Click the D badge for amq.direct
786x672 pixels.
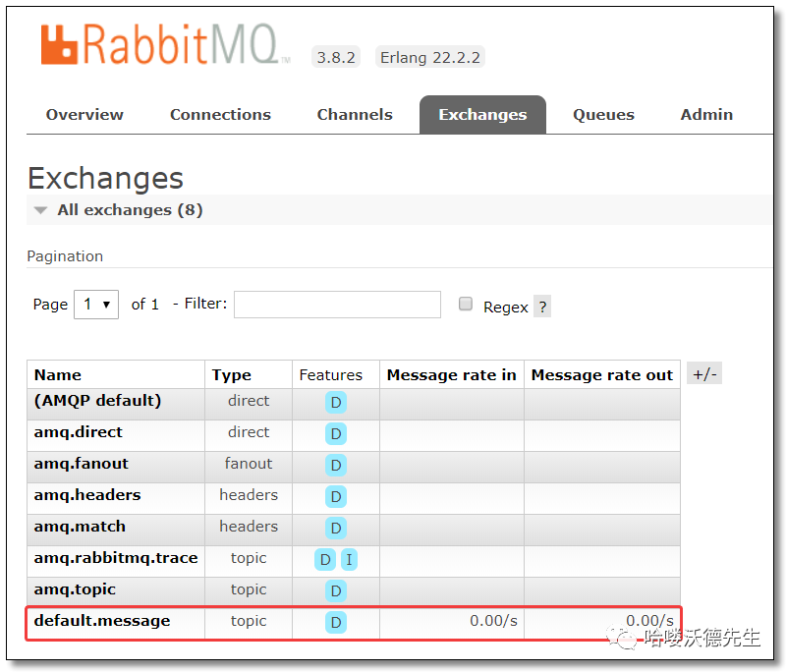(336, 434)
